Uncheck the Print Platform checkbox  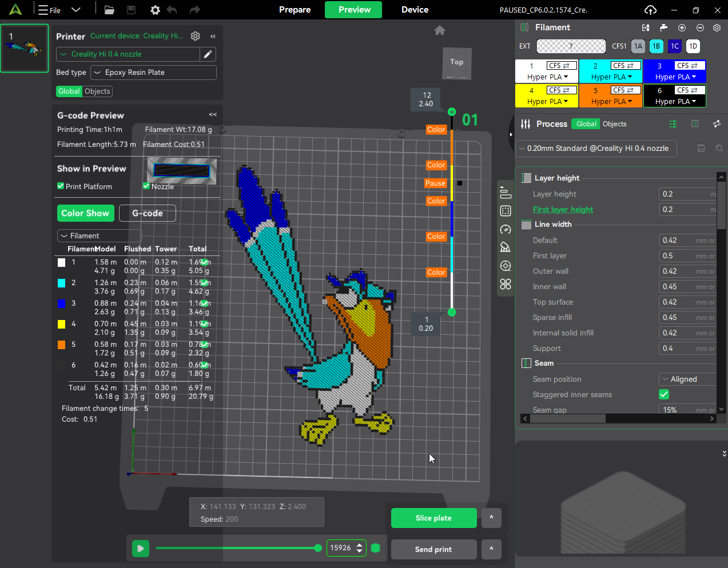pyautogui.click(x=61, y=186)
